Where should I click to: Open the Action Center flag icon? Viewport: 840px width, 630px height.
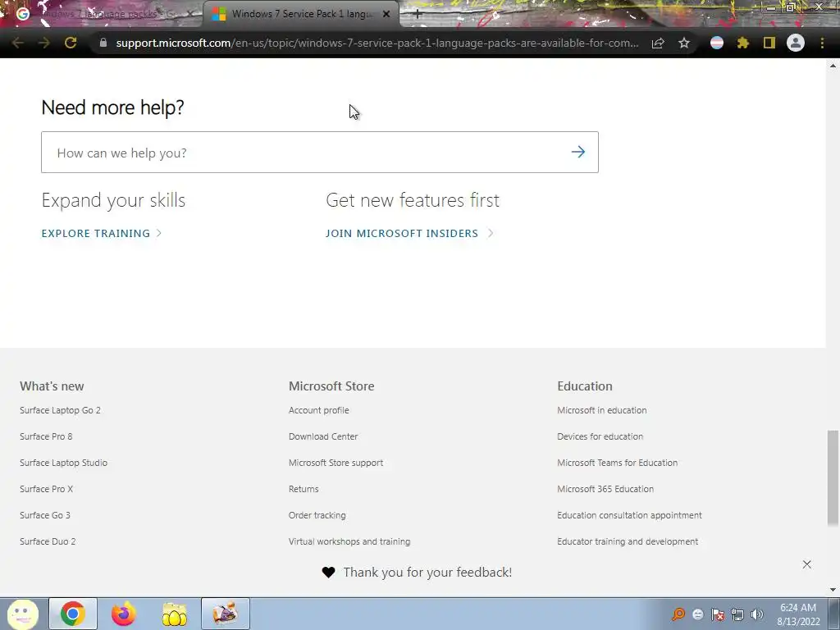tap(718, 614)
